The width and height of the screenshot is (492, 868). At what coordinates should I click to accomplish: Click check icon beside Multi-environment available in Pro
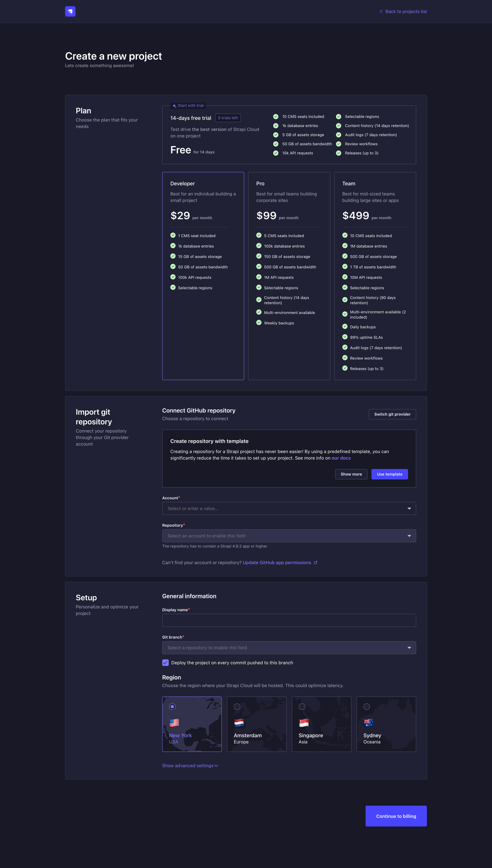259,312
